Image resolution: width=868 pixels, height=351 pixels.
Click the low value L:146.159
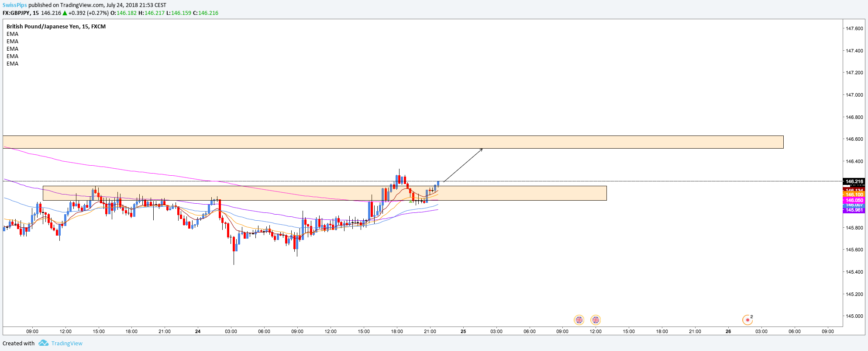pos(179,13)
